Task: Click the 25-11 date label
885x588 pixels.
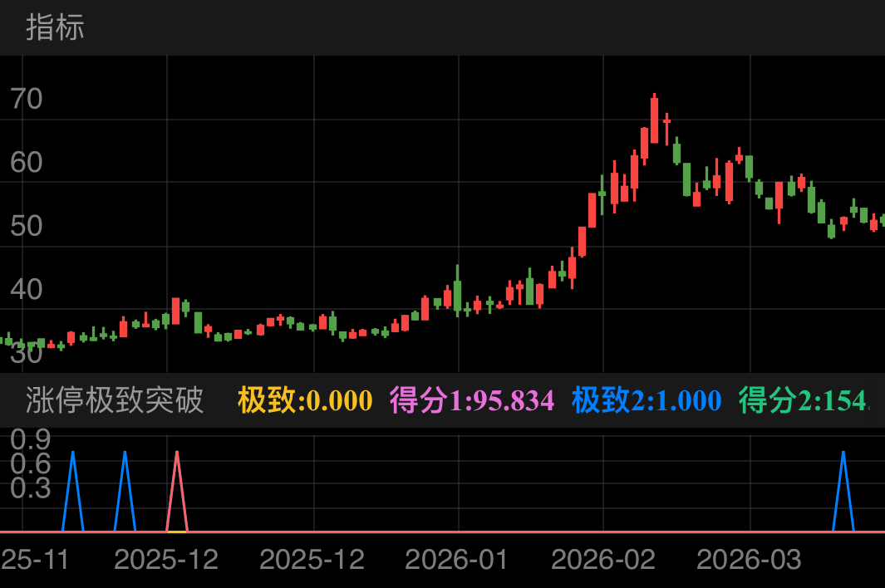Action: (35, 559)
